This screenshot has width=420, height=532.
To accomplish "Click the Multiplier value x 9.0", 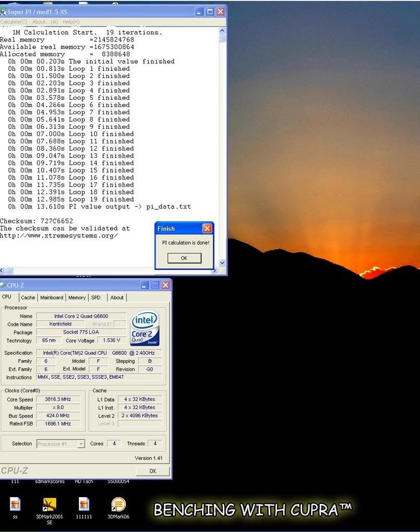I will tap(58, 407).
